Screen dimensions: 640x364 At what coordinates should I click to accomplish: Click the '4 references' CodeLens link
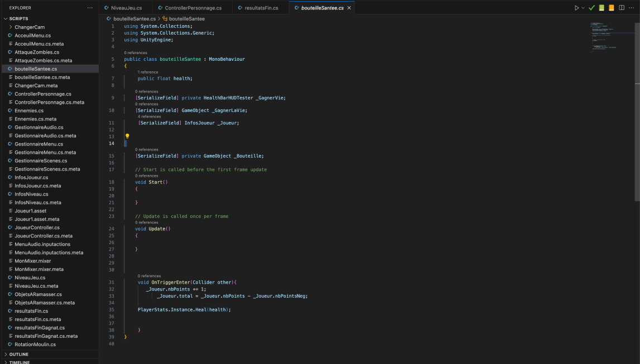(149, 117)
